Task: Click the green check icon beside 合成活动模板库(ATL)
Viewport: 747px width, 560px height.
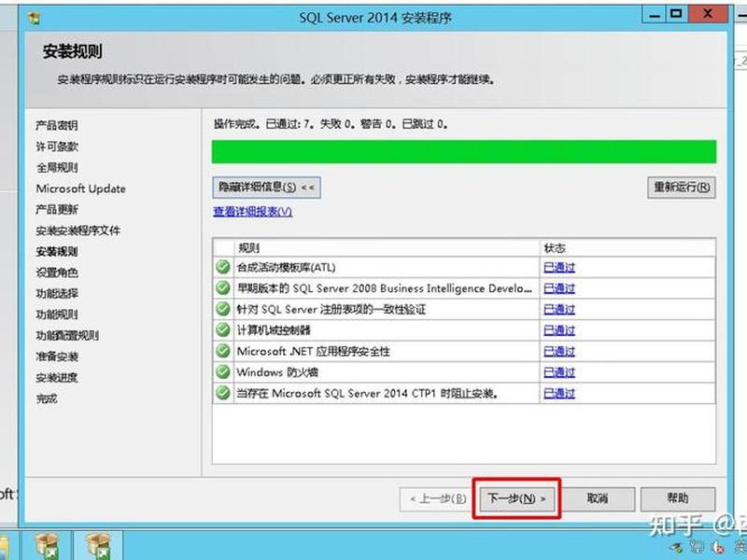Action: pyautogui.click(x=223, y=267)
